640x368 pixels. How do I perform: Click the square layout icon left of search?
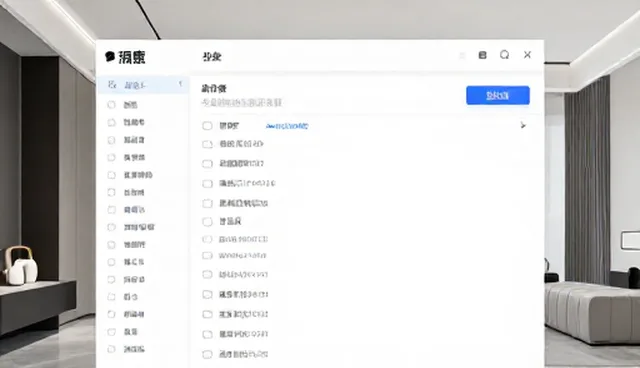coord(482,55)
